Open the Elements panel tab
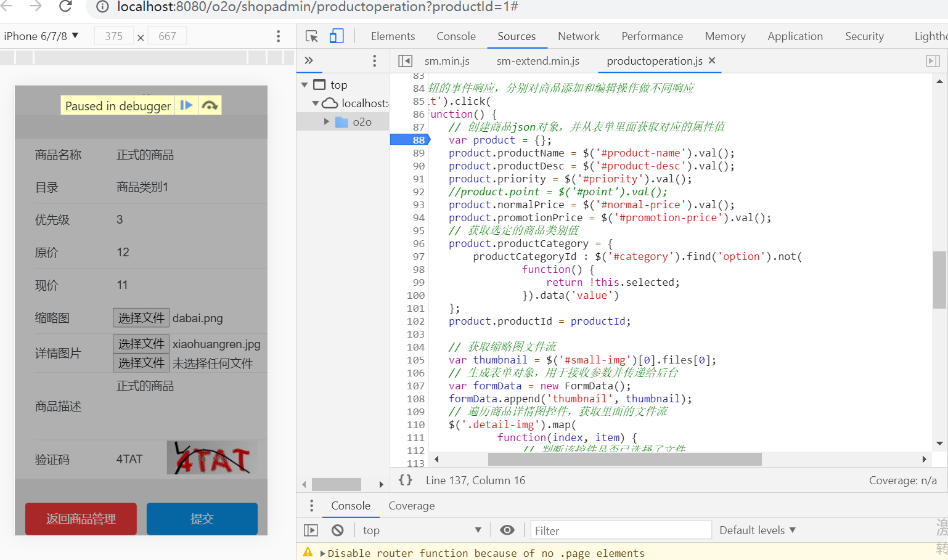The image size is (948, 560). pos(393,36)
